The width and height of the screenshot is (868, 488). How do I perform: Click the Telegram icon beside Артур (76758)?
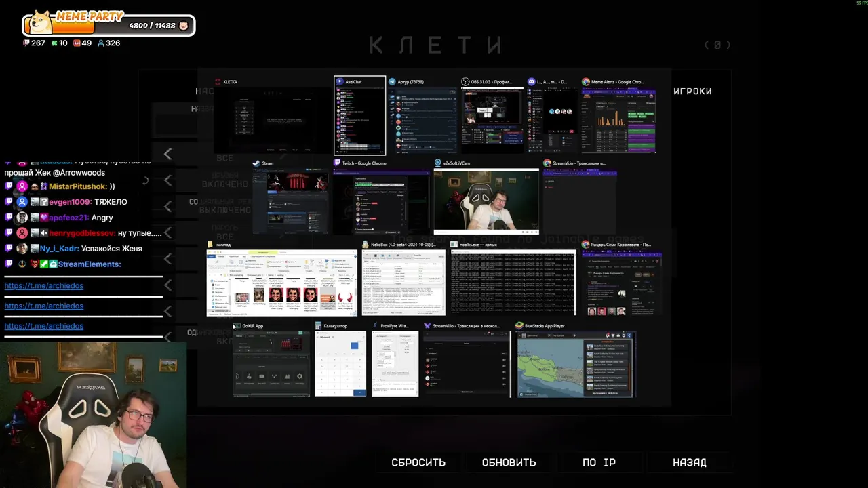pyautogui.click(x=392, y=82)
